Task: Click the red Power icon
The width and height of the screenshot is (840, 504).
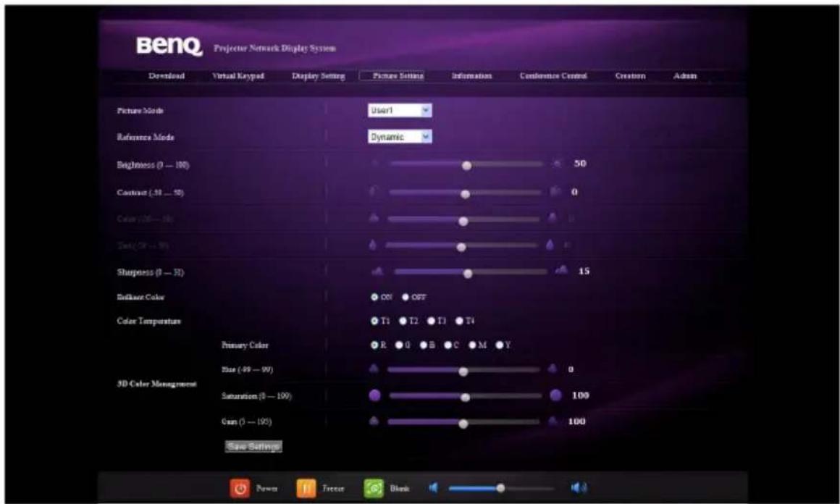Action: pyautogui.click(x=240, y=488)
